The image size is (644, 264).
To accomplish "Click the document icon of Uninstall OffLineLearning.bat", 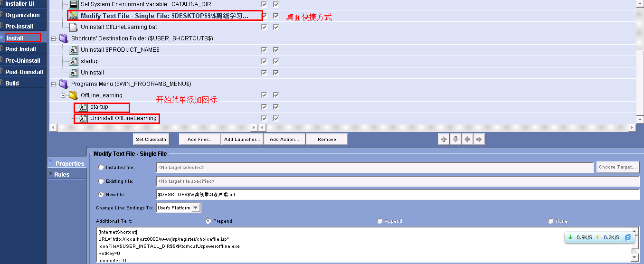I will coord(73,27).
